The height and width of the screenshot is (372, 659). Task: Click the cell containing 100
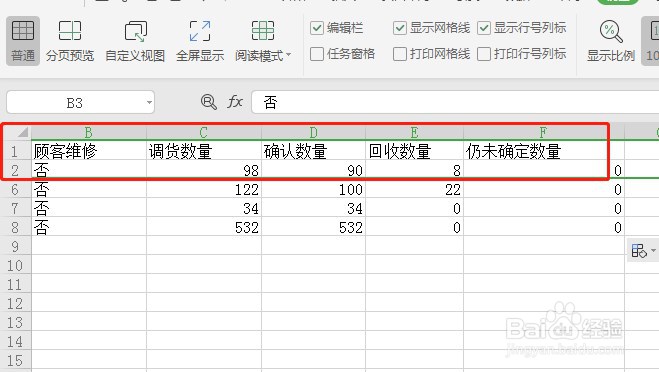[x=314, y=189]
